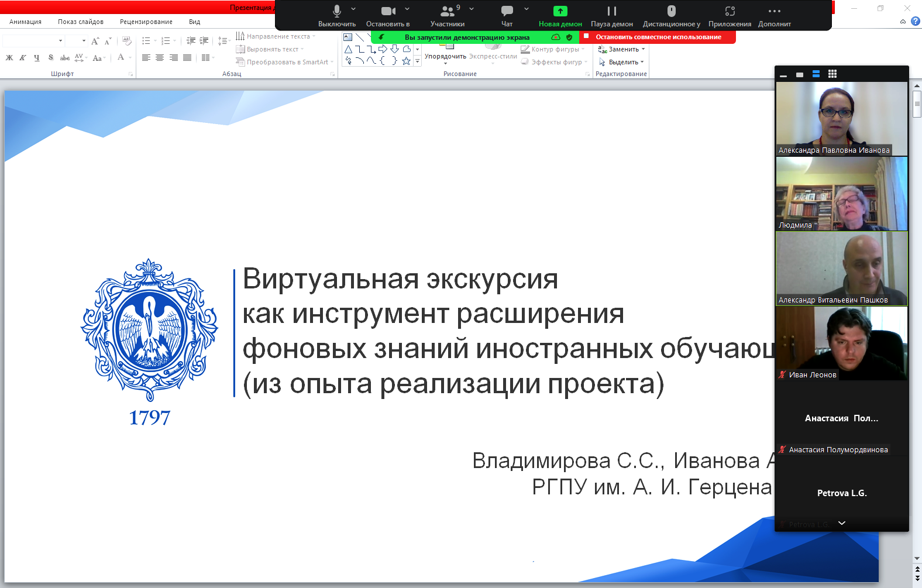Open the text columns control
The height and width of the screenshot is (588, 922).
point(207,57)
